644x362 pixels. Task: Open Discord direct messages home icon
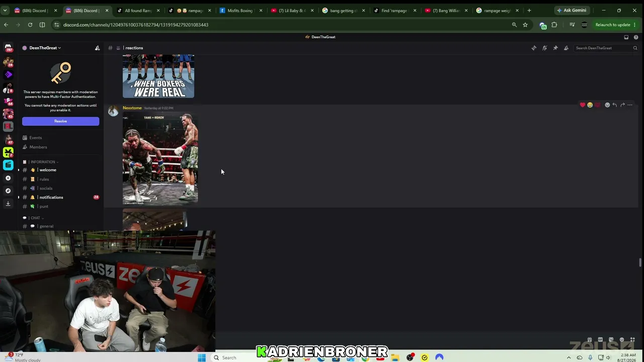(8, 48)
